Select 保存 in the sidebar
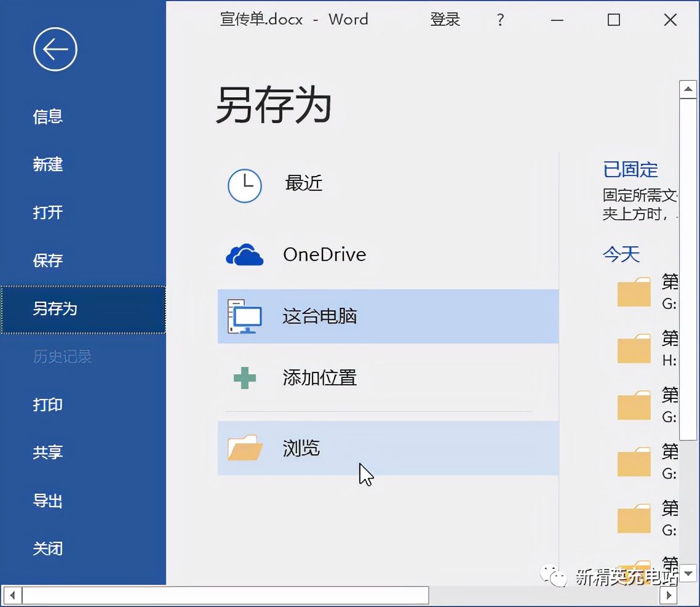This screenshot has width=700, height=607. click(47, 260)
